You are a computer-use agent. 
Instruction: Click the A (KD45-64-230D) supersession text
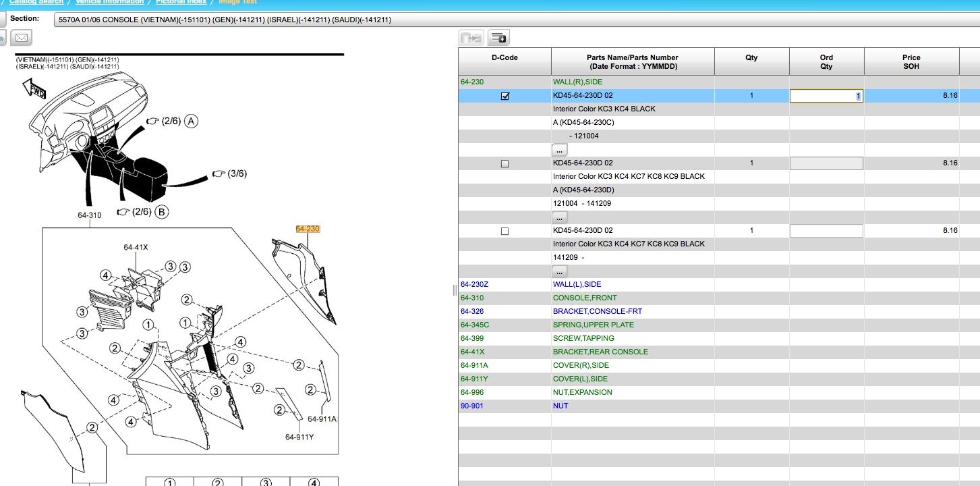pos(583,190)
